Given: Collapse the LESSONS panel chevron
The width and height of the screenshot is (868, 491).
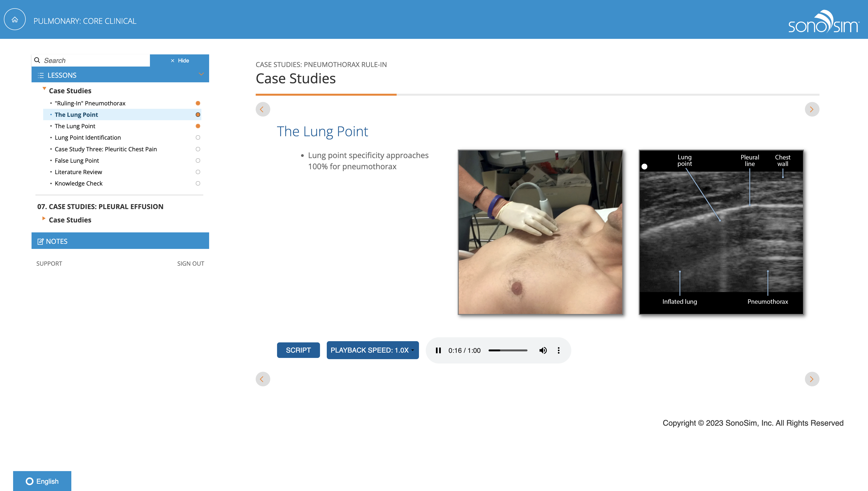Looking at the screenshot, I should [x=201, y=74].
